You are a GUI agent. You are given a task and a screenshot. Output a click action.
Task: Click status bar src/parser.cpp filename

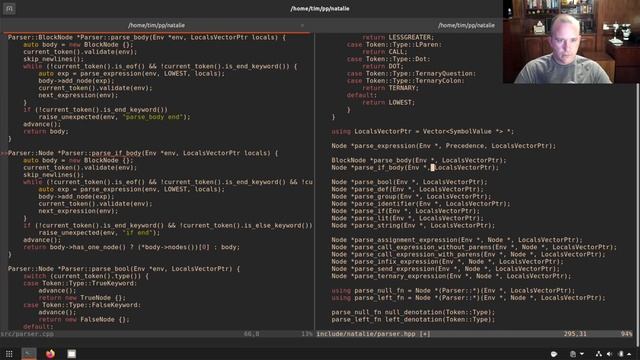tap(27, 334)
